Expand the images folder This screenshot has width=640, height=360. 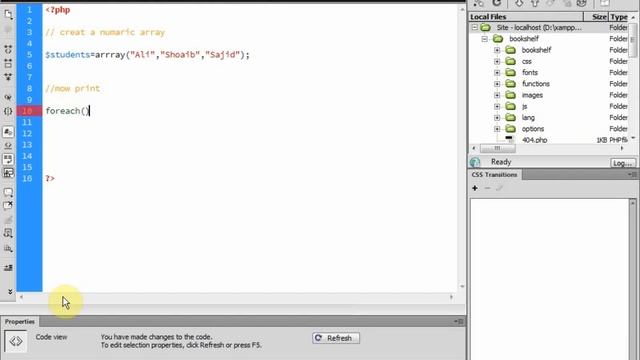497,95
